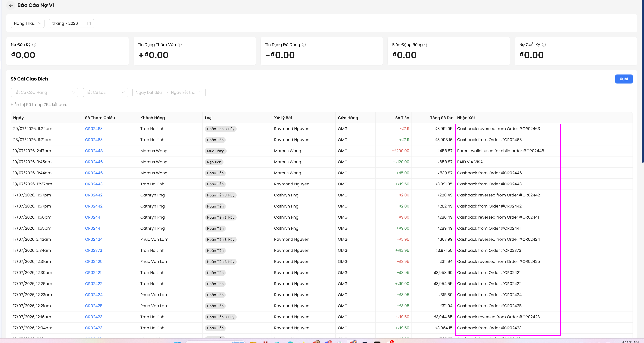Click info icon next to Nợ Đầu Kỳ

(x=34, y=44)
